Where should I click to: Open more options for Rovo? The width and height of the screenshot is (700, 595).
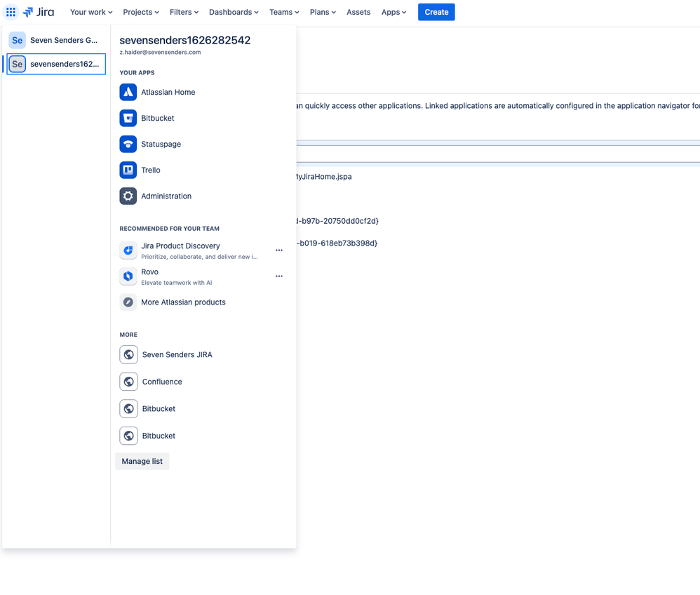[x=279, y=276]
